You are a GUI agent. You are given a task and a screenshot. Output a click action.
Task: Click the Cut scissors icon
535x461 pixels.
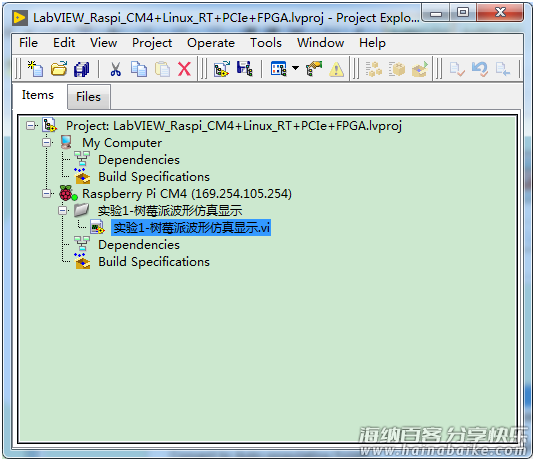point(115,69)
